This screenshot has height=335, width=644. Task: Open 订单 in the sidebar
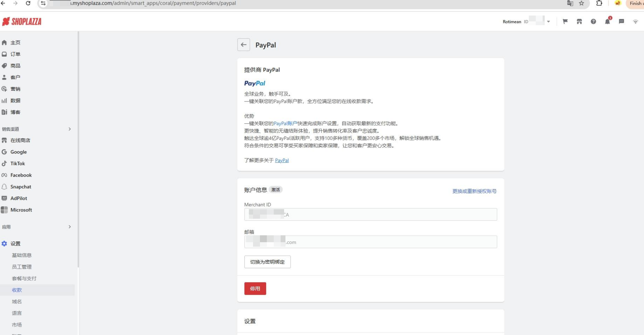point(16,54)
